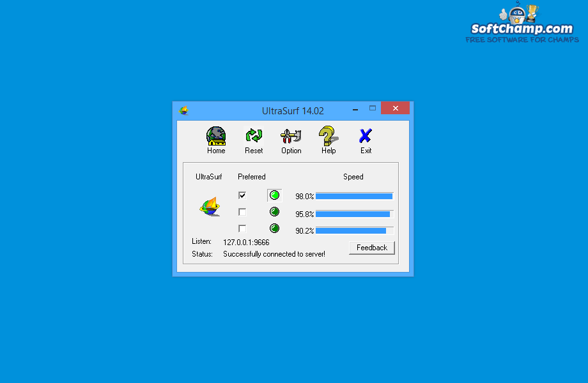
Task: Click the 'Preferred' column header
Action: pyautogui.click(x=252, y=177)
